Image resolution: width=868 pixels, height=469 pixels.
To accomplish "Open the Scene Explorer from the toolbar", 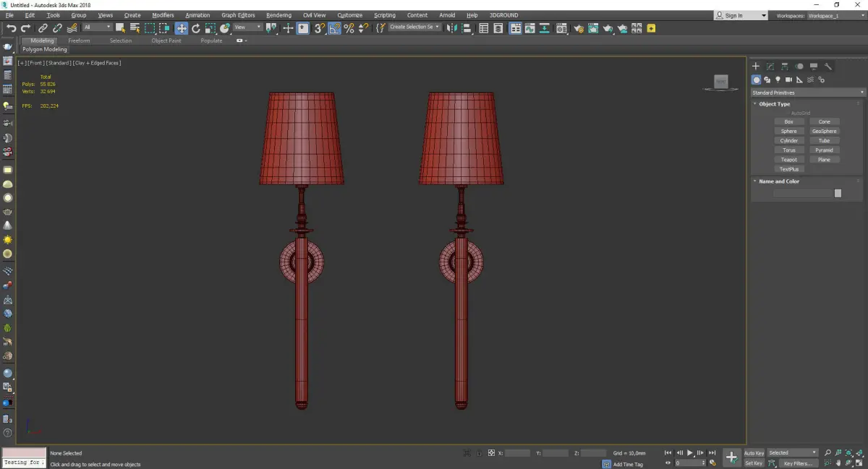I will (x=484, y=28).
